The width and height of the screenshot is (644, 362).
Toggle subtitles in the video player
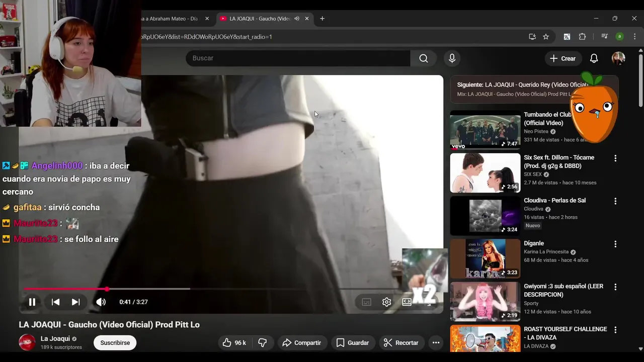tap(366, 302)
